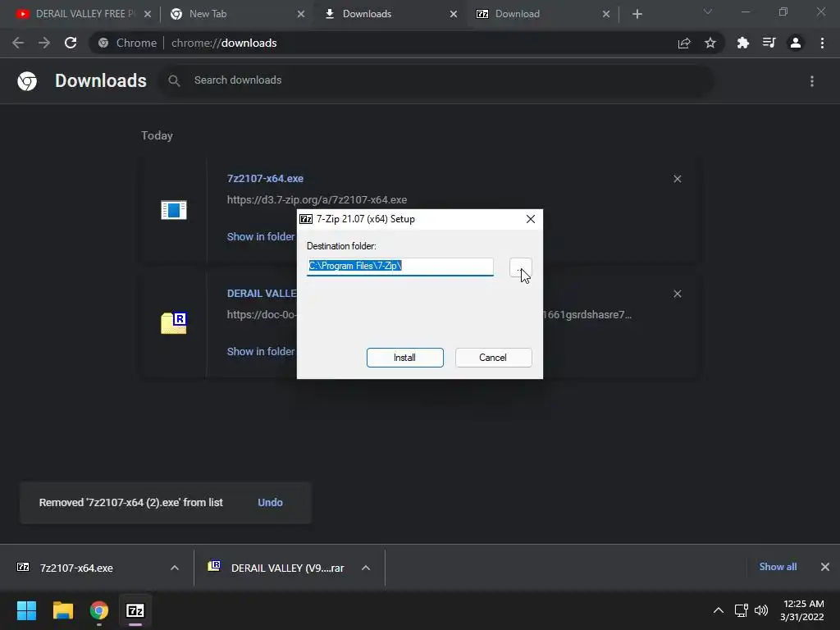Click the Search downloads field
Image resolution: width=840 pixels, height=630 pixels.
coord(436,80)
